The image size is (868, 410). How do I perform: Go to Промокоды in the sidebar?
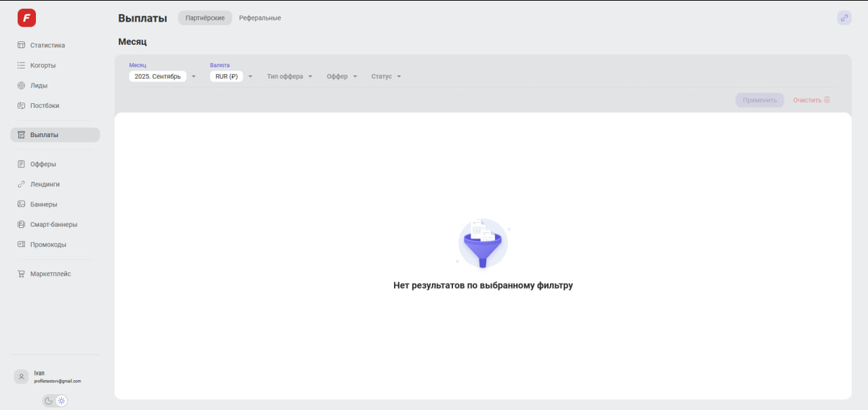click(48, 244)
